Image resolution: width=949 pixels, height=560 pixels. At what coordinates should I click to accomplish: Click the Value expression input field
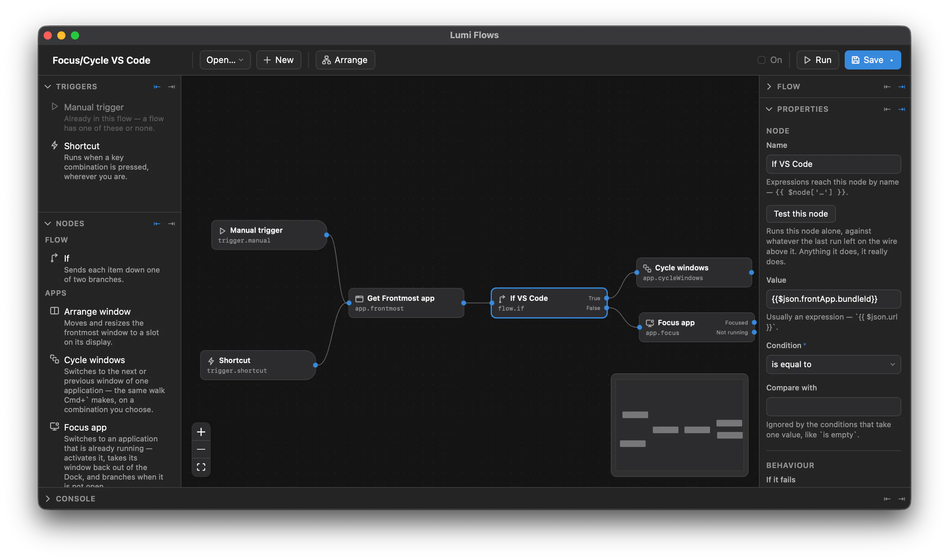833,299
